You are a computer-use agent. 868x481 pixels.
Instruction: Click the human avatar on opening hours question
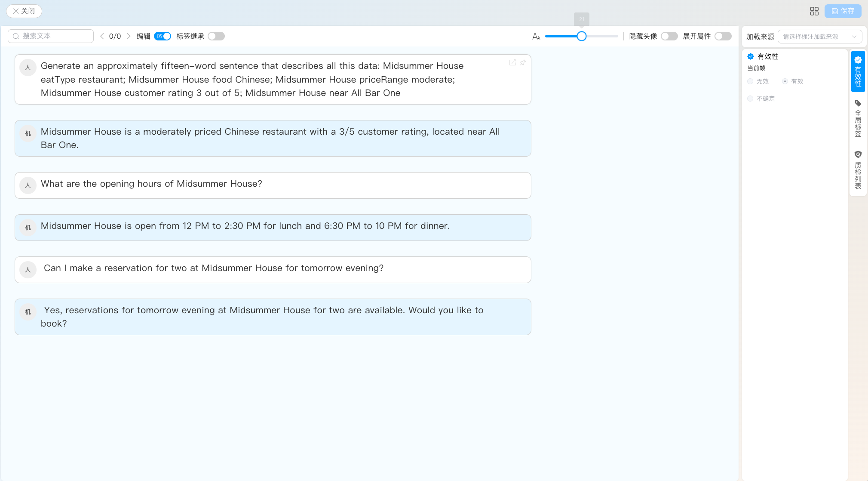[x=28, y=185]
